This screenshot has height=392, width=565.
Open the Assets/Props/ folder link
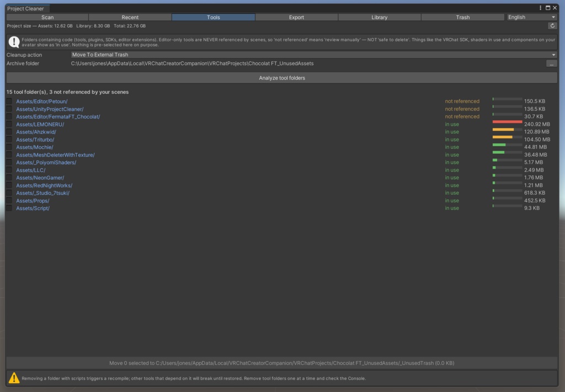[x=33, y=201]
